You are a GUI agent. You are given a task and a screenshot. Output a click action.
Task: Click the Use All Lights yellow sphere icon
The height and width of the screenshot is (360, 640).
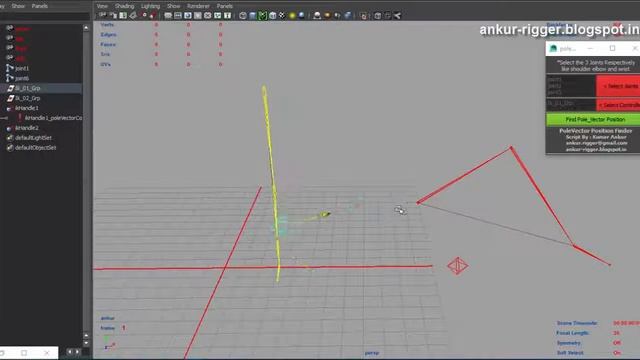(x=292, y=16)
